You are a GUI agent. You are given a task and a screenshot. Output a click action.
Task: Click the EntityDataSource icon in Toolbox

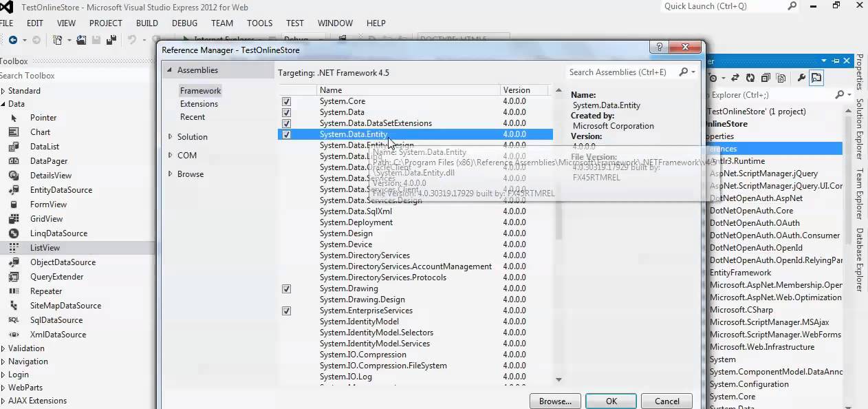14,190
